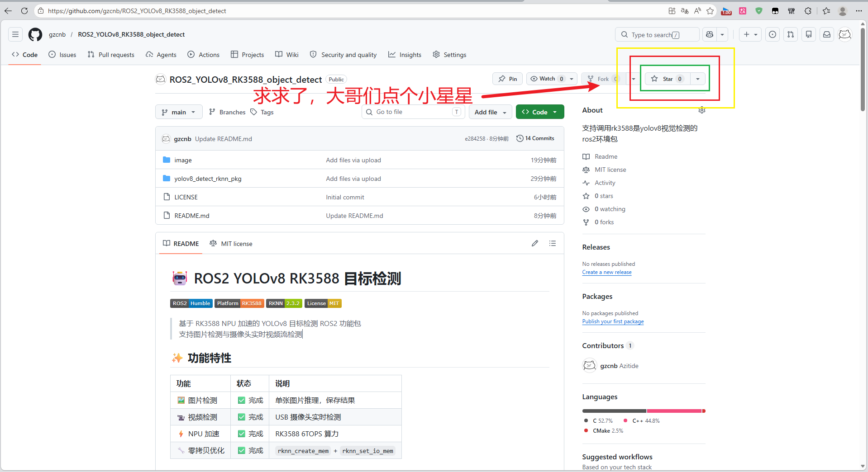The image size is (868, 472).
Task: Open the README outline list icon
Action: pyautogui.click(x=552, y=243)
